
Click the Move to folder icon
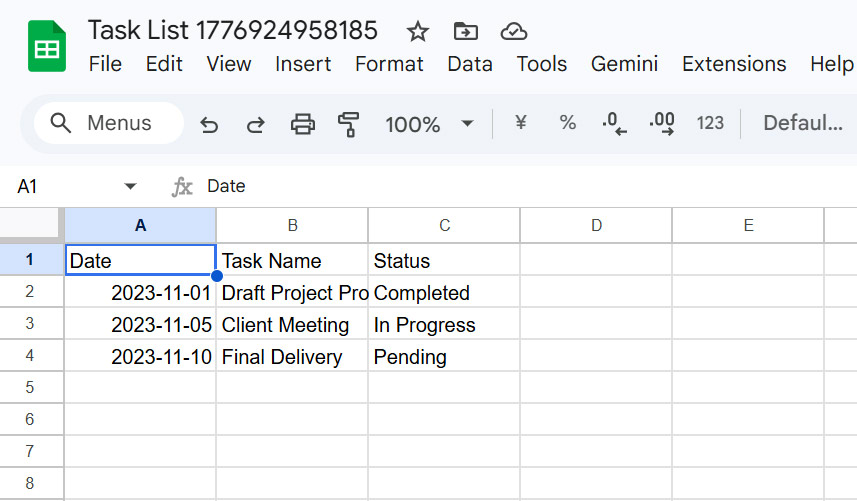point(465,31)
